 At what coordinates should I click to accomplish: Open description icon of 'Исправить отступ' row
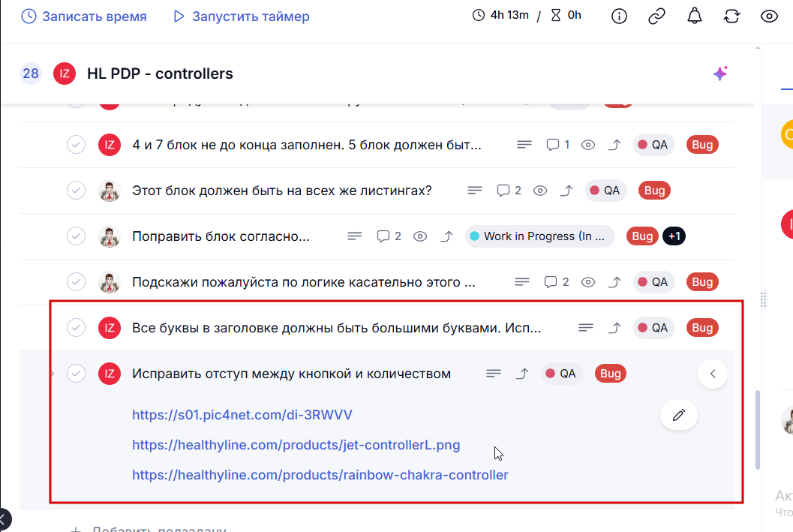(493, 374)
